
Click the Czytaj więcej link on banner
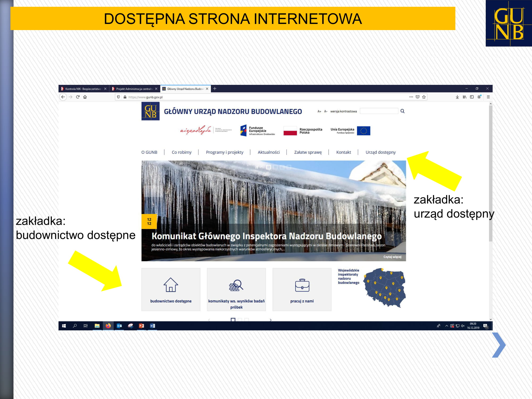pyautogui.click(x=392, y=257)
